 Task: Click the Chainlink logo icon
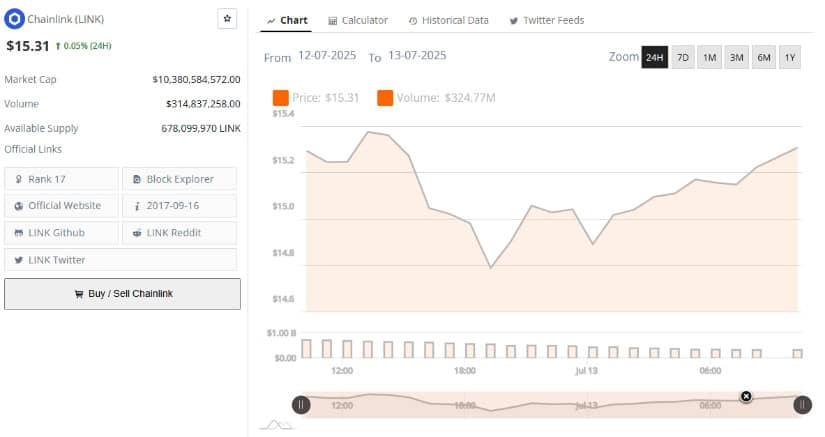14,19
